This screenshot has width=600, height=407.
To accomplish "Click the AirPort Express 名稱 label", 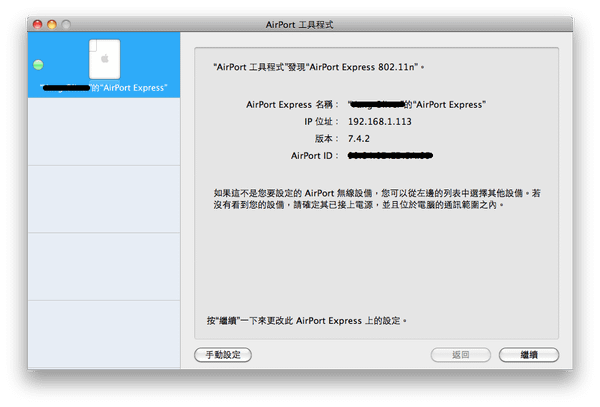I will (293, 104).
